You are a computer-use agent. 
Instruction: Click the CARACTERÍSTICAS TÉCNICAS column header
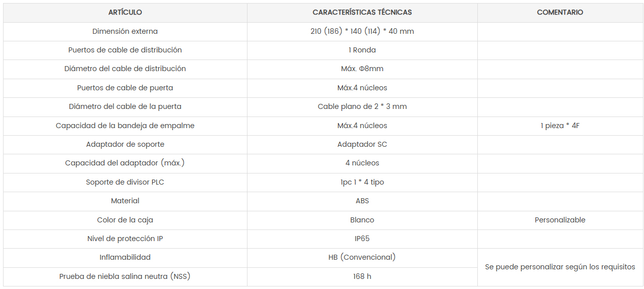(362, 12)
